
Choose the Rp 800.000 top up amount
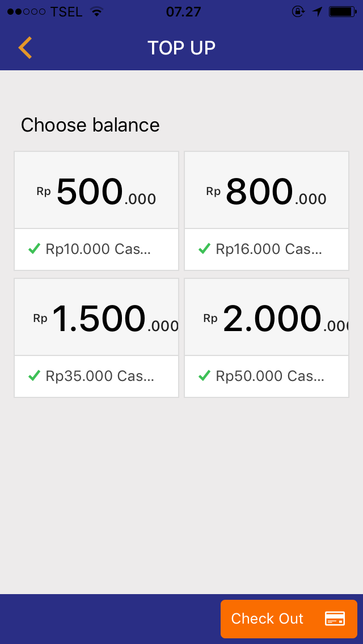point(267,191)
